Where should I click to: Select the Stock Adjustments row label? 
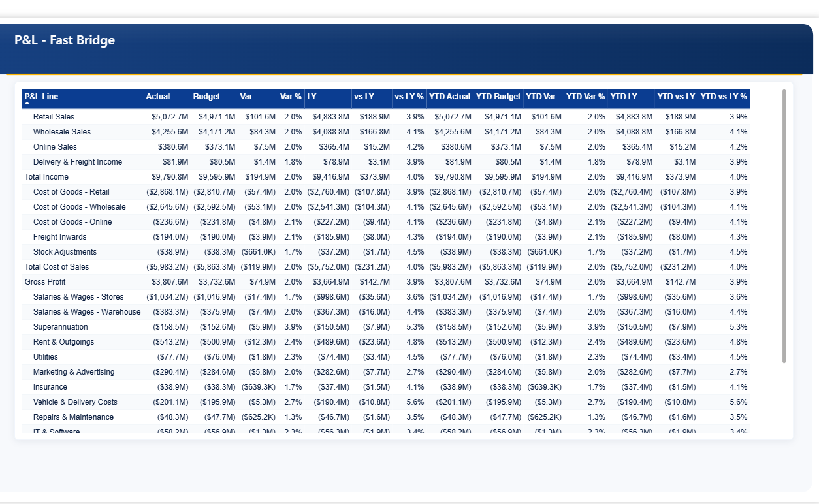pyautogui.click(x=65, y=252)
